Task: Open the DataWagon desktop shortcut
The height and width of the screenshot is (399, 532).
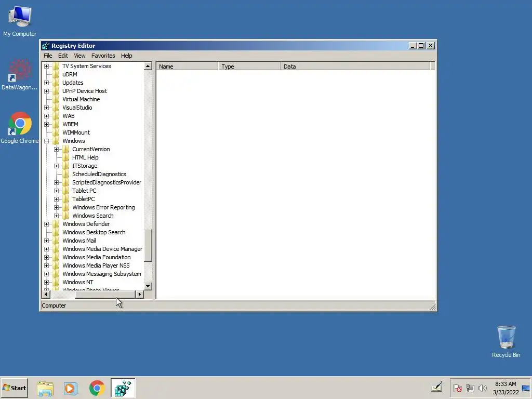Action: point(19,75)
